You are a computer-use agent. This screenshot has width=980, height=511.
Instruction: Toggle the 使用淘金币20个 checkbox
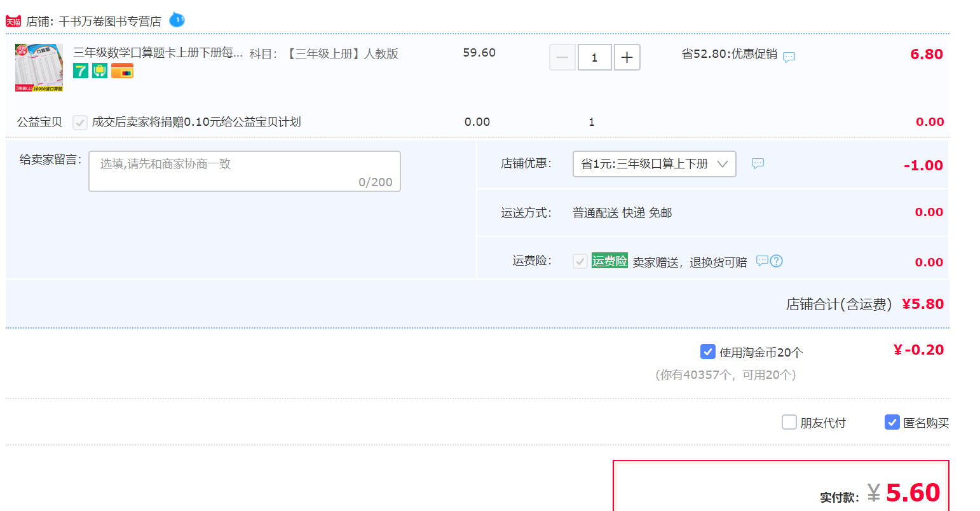click(x=707, y=351)
